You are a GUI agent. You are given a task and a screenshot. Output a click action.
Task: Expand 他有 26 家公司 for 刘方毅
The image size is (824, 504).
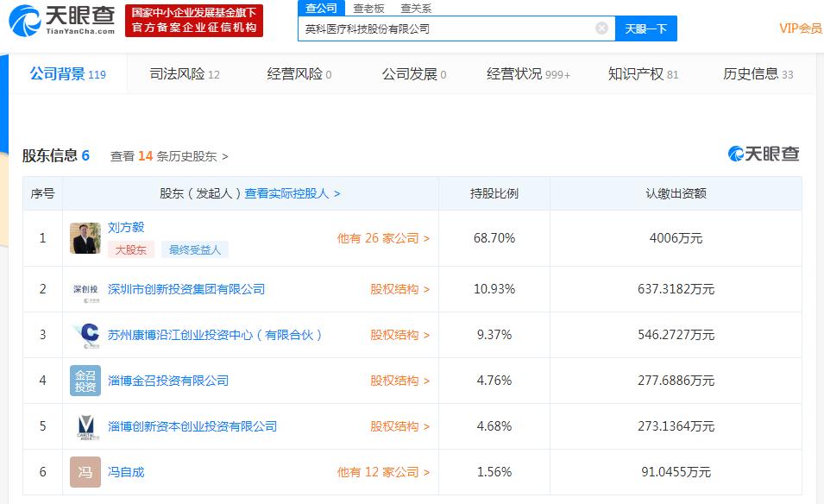383,238
